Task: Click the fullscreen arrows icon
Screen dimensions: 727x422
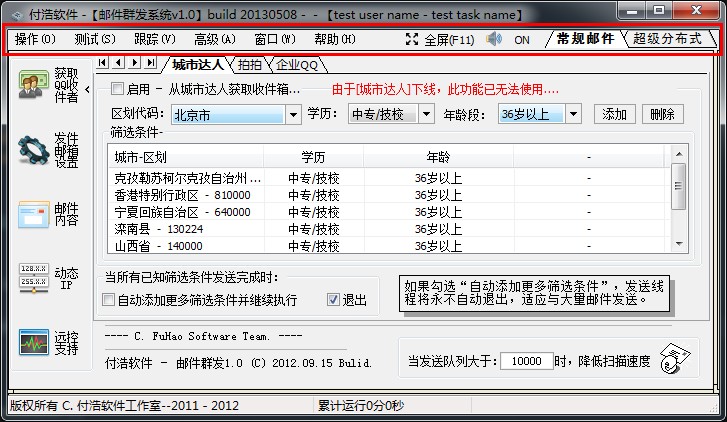Action: pyautogui.click(x=412, y=39)
